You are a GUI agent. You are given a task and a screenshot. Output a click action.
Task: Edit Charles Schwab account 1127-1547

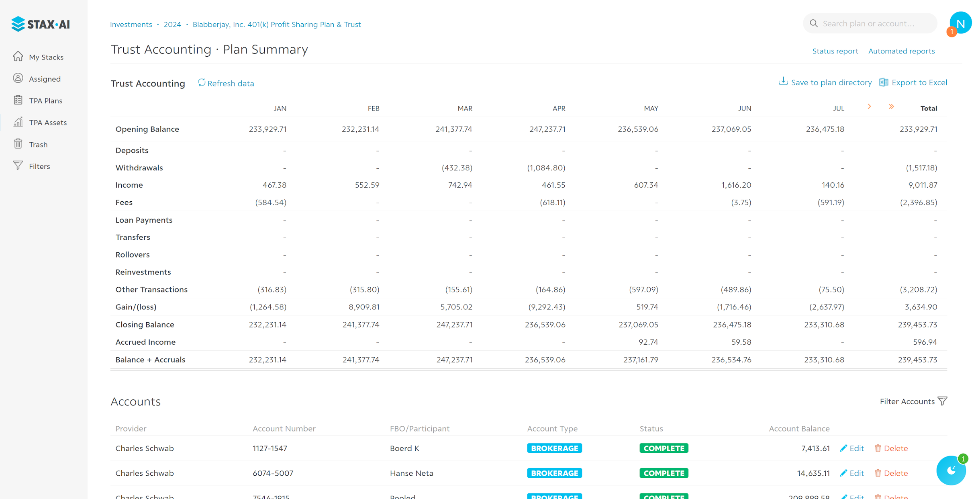852,448
